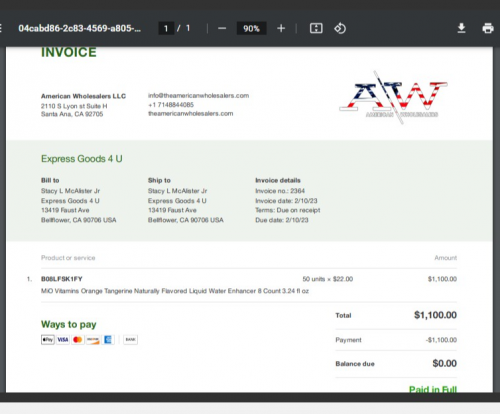Click the Invoice no.: 2364 line
Screen dimensions: 500x414
pyautogui.click(x=280, y=191)
